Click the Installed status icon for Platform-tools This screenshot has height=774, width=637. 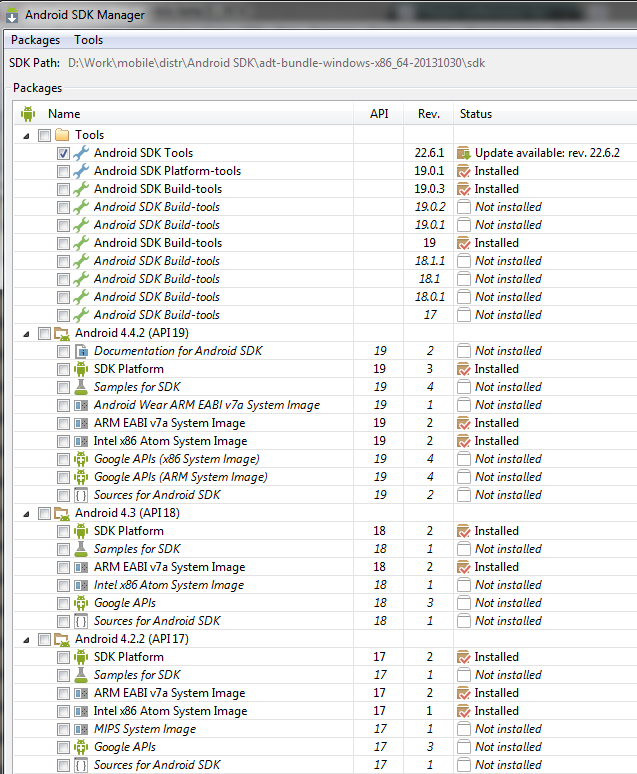click(x=464, y=171)
